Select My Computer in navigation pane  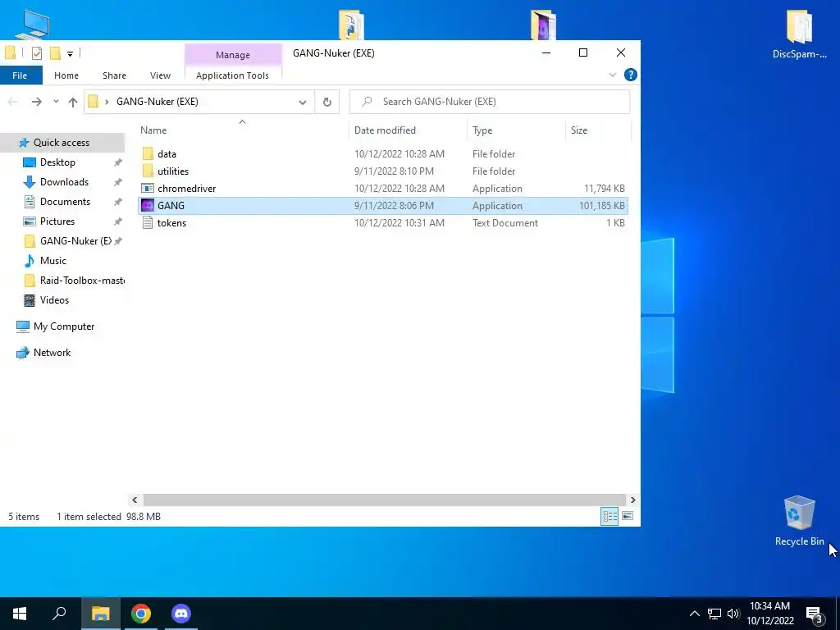(x=64, y=326)
